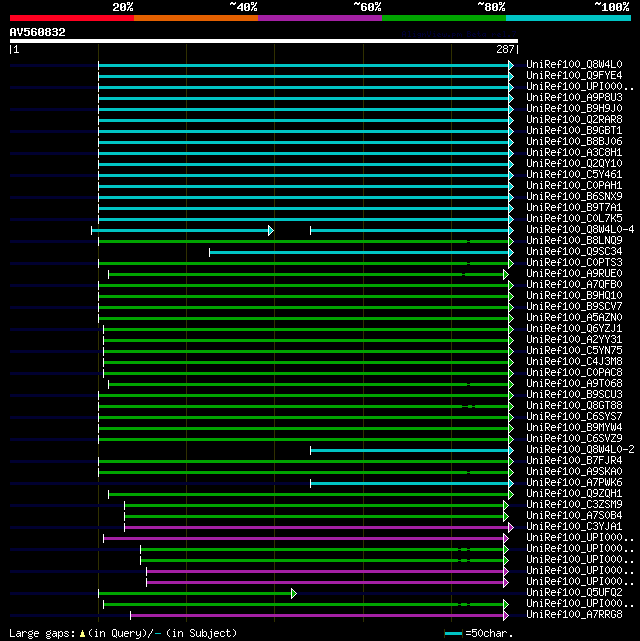Viewport: 640px width, 641px height.
Task: Click the query end position 287
Action: [x=506, y=49]
